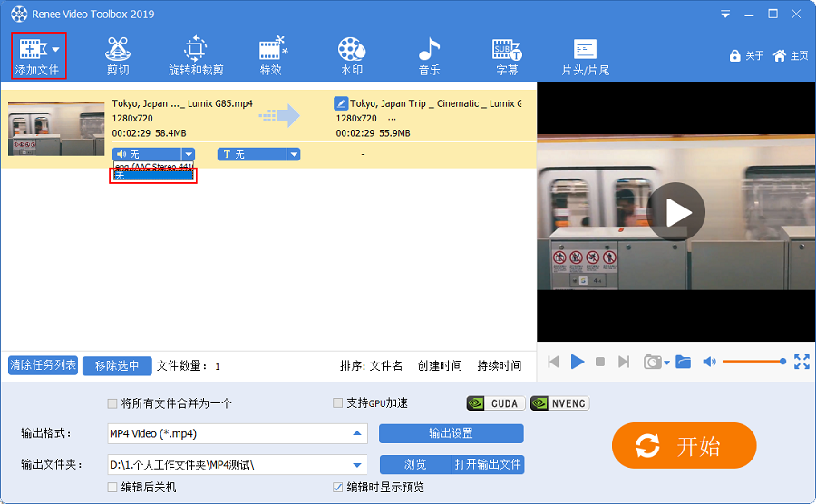Stop the preview playback

tap(600, 362)
